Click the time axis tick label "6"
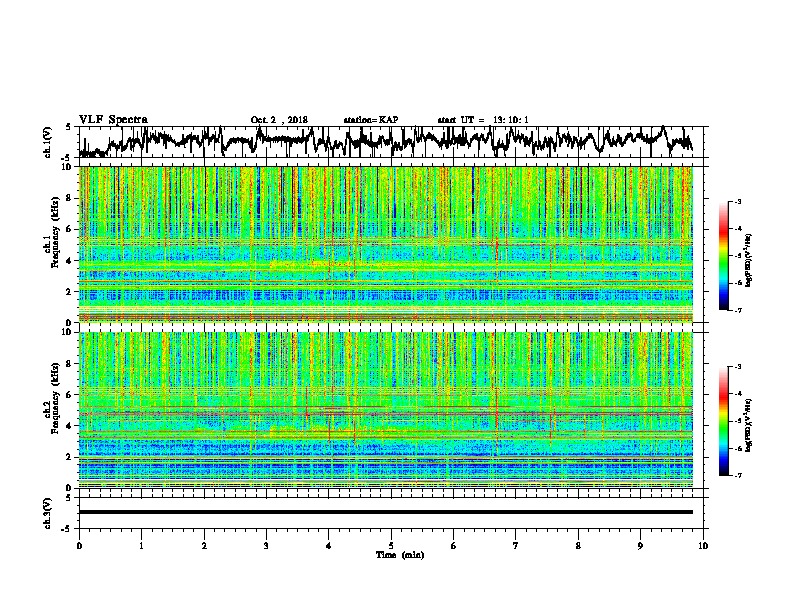This screenshot has height=612, width=792. [x=454, y=546]
